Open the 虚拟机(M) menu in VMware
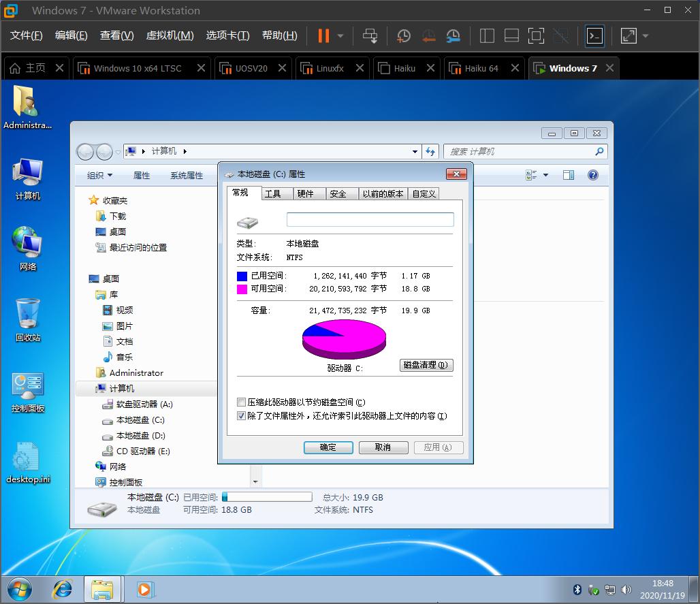This screenshot has height=604, width=700. point(170,35)
